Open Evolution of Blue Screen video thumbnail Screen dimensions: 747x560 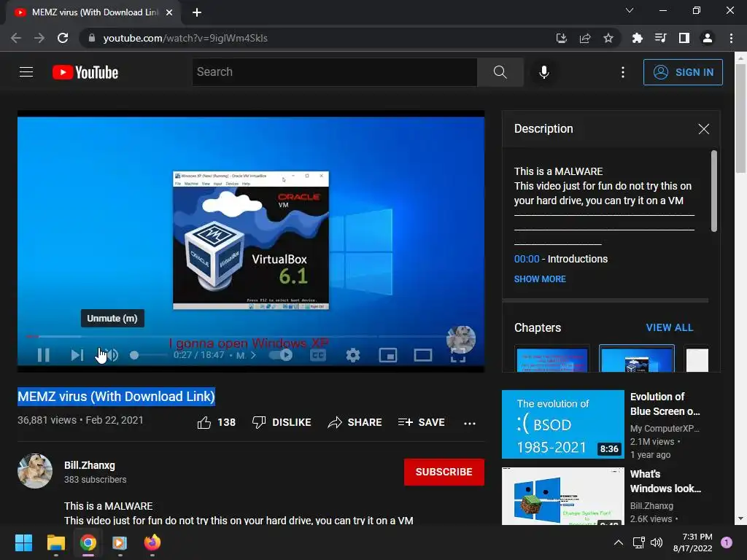coord(562,424)
